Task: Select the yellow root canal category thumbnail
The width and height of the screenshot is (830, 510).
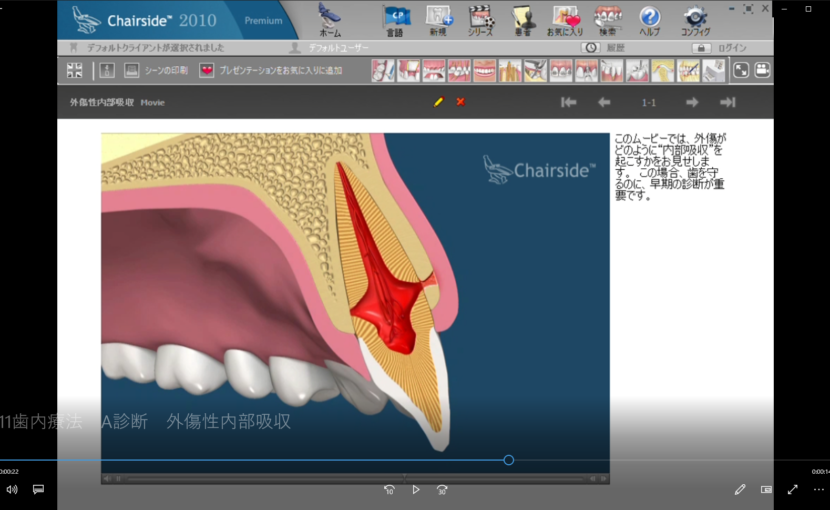Action: tap(510, 70)
